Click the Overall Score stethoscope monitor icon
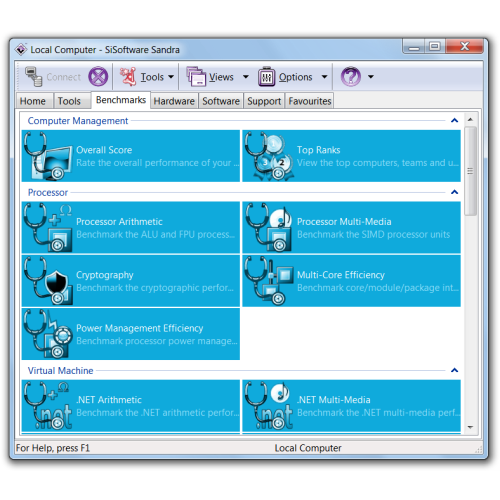Screen dimensions: 500x500 point(48,156)
